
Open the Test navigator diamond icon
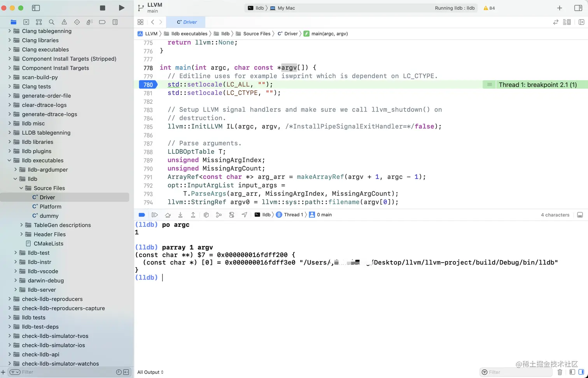(x=77, y=22)
